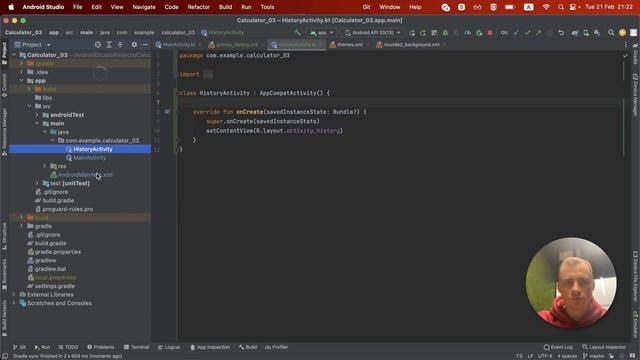Image resolution: width=640 pixels, height=360 pixels.
Task: Expand the androidTest folder
Action: click(37, 115)
